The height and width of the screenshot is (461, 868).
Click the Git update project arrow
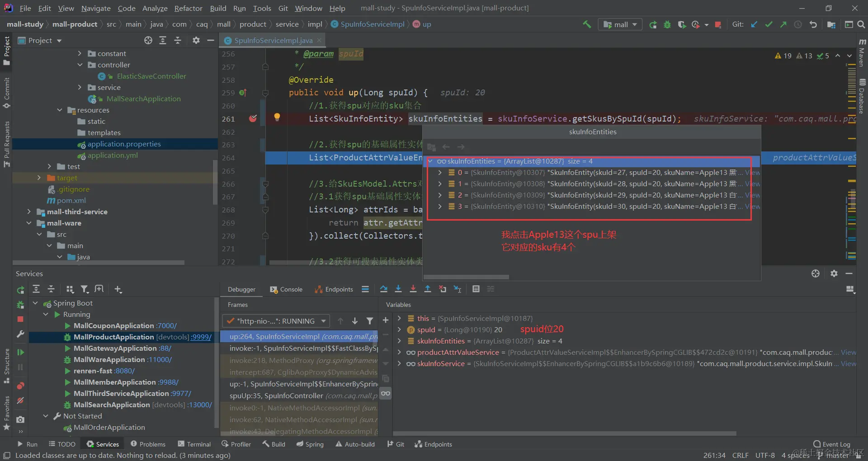coord(754,24)
